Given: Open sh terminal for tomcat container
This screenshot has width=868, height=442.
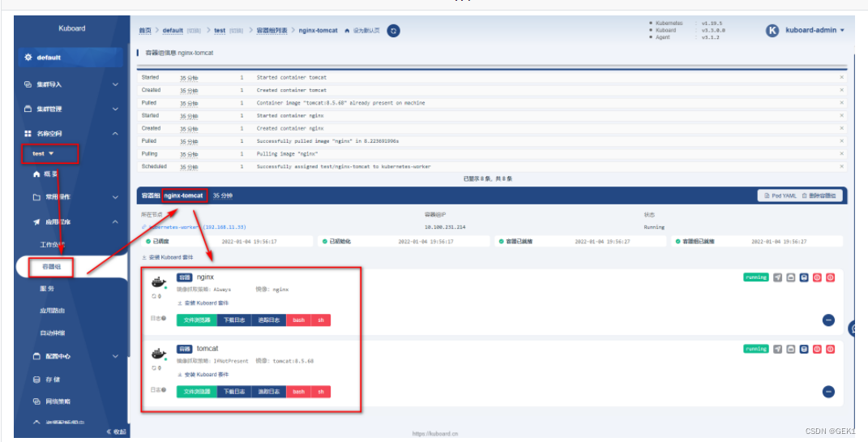Looking at the screenshot, I should click(320, 392).
